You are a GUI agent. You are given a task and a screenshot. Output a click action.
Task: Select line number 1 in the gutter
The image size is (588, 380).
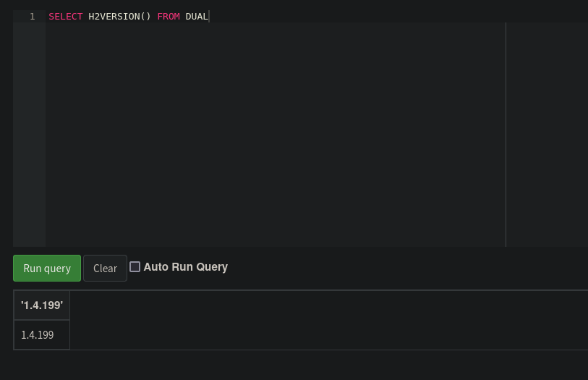(33, 17)
